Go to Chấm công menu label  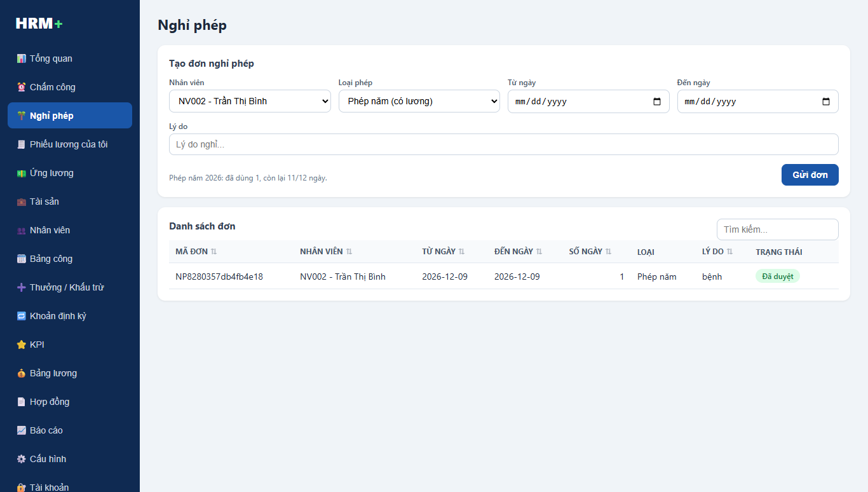tap(53, 87)
